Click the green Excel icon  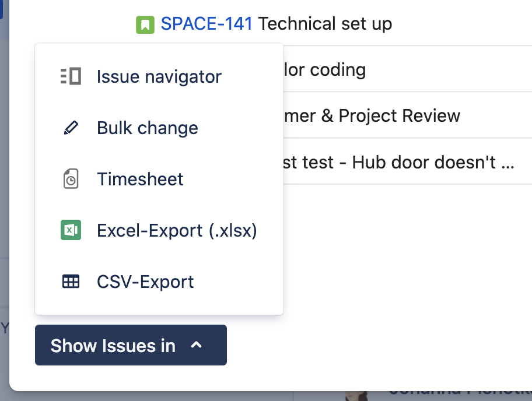pyautogui.click(x=71, y=230)
